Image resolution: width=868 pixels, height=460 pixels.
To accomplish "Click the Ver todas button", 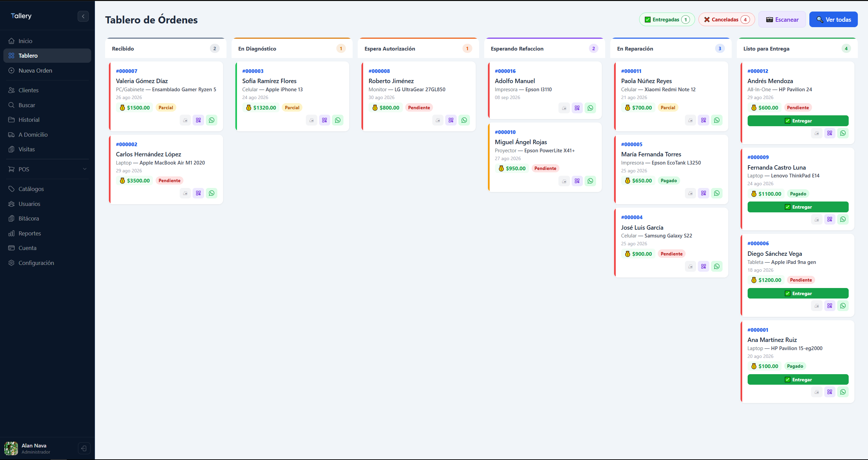I will pos(833,20).
